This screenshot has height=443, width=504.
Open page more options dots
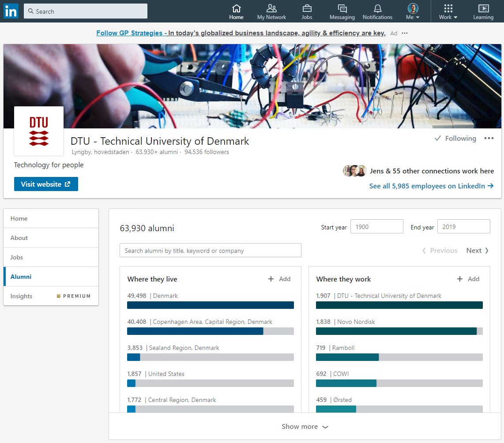[489, 138]
